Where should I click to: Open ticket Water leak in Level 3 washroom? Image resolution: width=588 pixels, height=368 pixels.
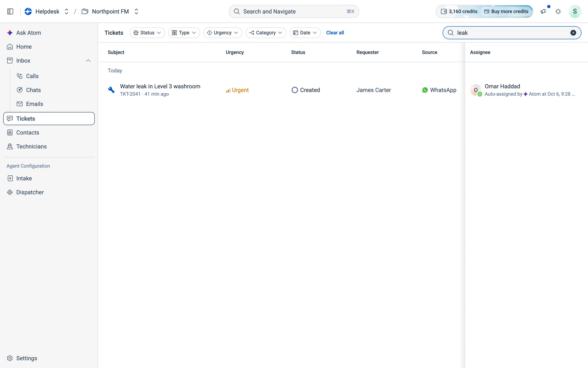pos(160,86)
